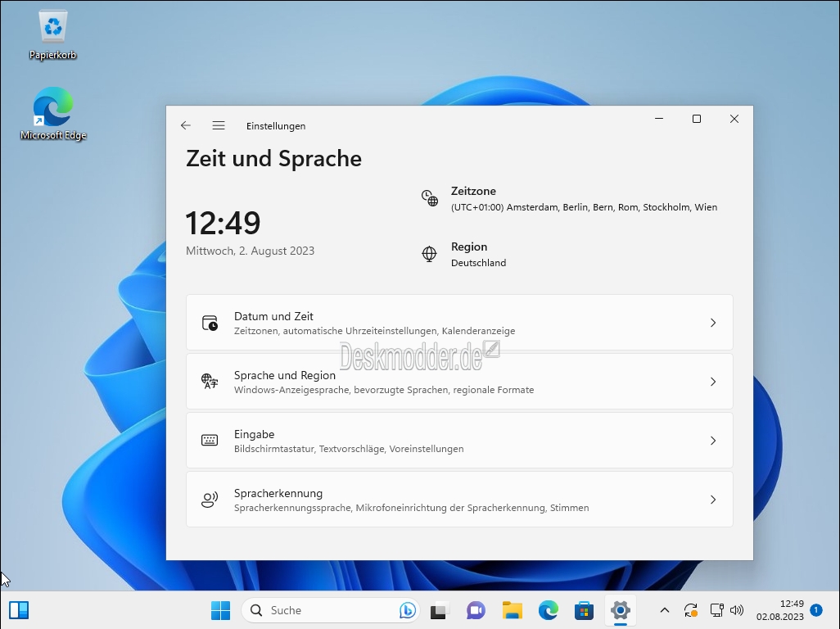This screenshot has height=629, width=840.
Task: Click the Region globe icon
Action: coord(430,254)
